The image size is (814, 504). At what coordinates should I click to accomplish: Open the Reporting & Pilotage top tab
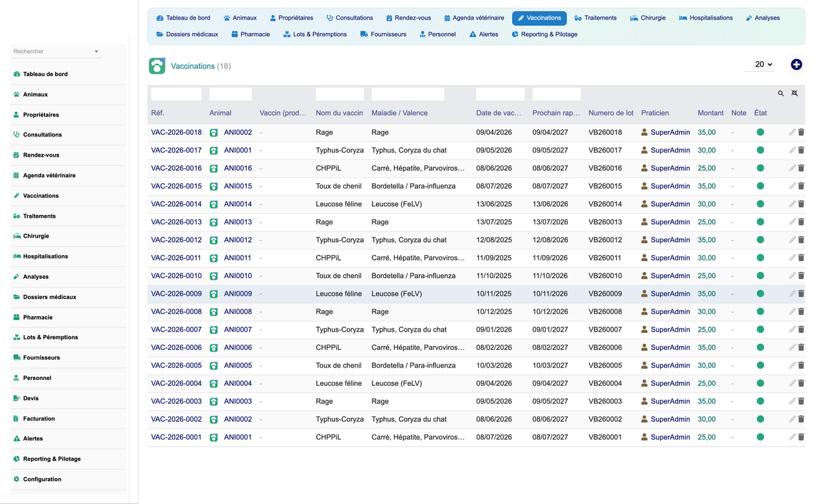coord(545,34)
